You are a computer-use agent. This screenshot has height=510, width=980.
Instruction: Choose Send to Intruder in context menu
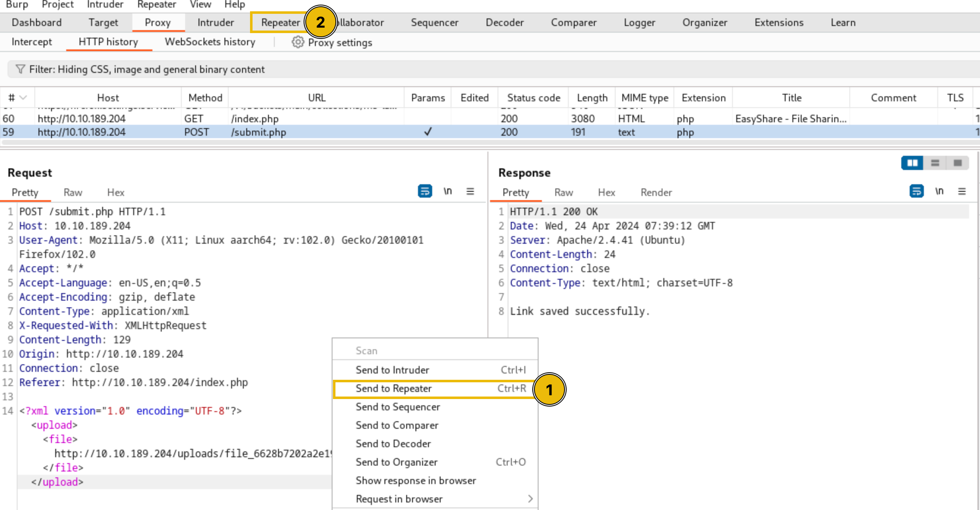(x=436, y=370)
